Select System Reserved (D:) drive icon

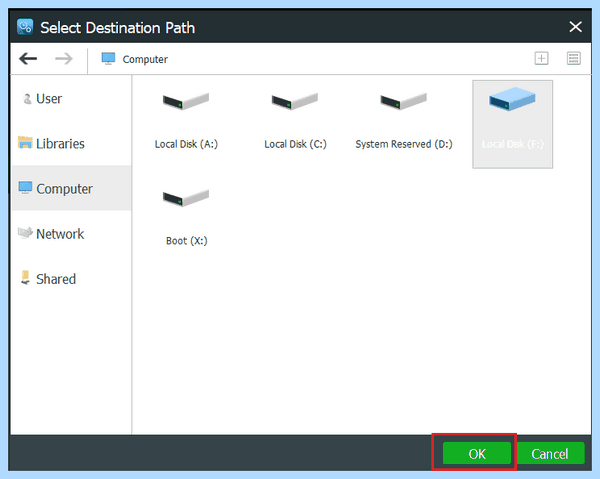pos(403,101)
